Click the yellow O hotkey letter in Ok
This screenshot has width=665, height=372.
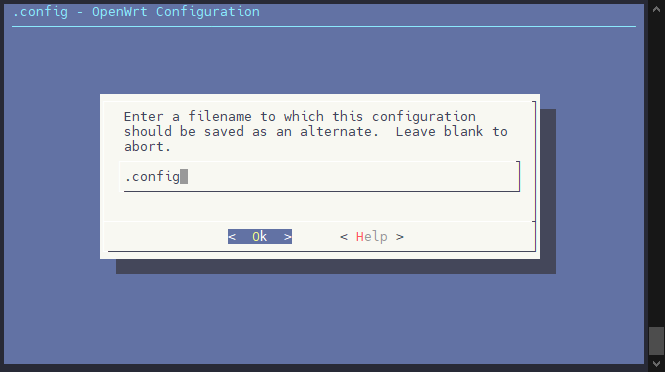pos(256,236)
